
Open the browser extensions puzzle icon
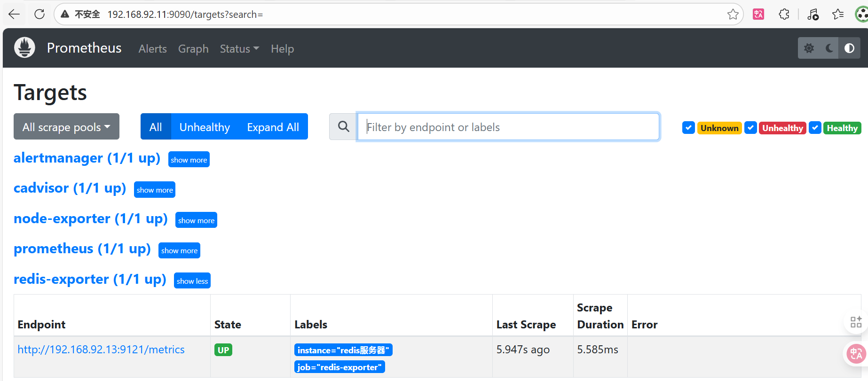(784, 15)
